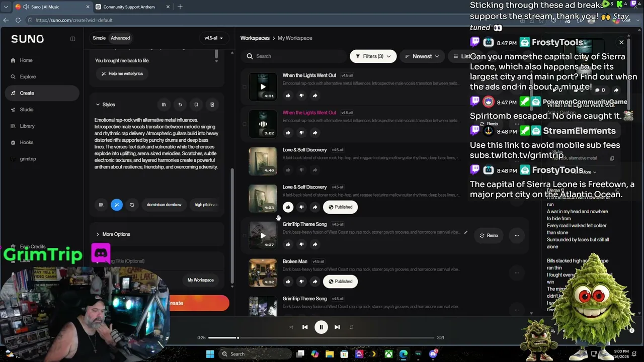Play When the Lights Went Out 4:31 thumbnail
Viewport: 644px width, 362px height.
pos(263,86)
